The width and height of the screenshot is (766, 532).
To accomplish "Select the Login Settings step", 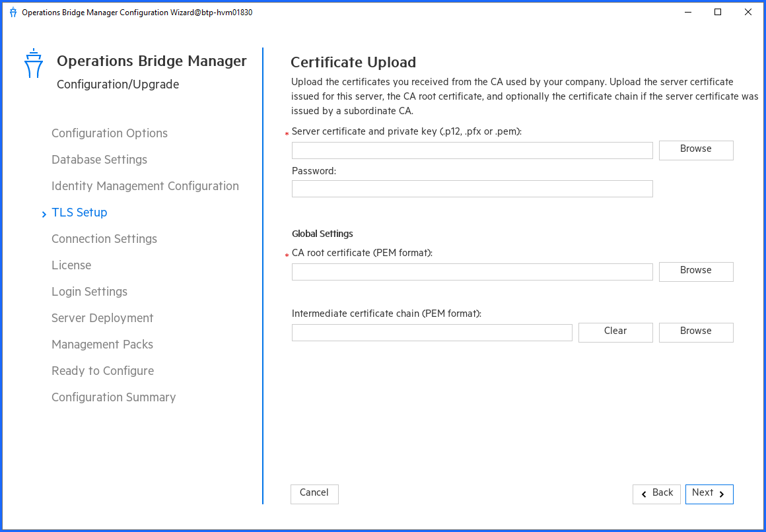I will tap(89, 292).
